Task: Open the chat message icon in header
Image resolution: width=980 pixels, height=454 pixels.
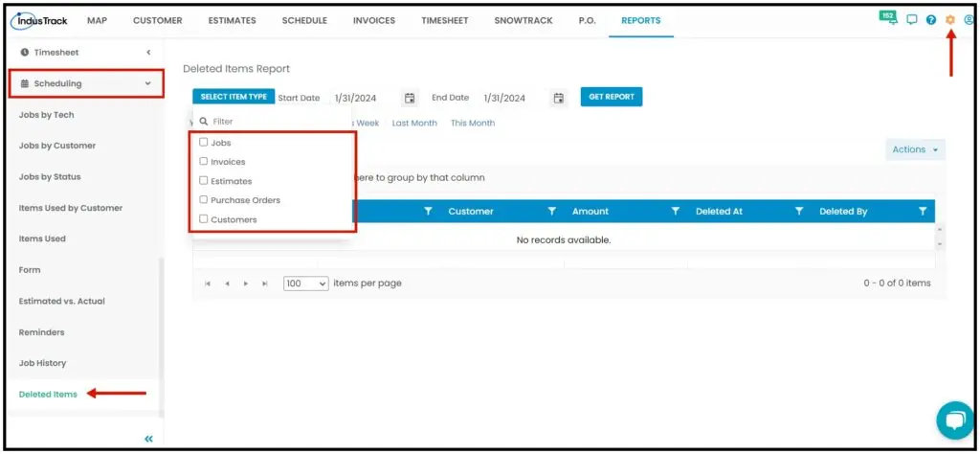Action: [x=912, y=20]
